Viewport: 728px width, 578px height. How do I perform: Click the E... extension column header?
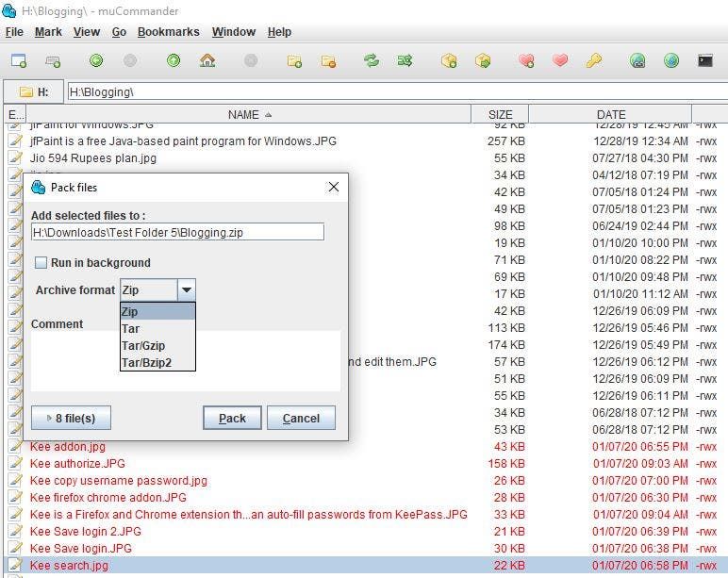pos(16,114)
